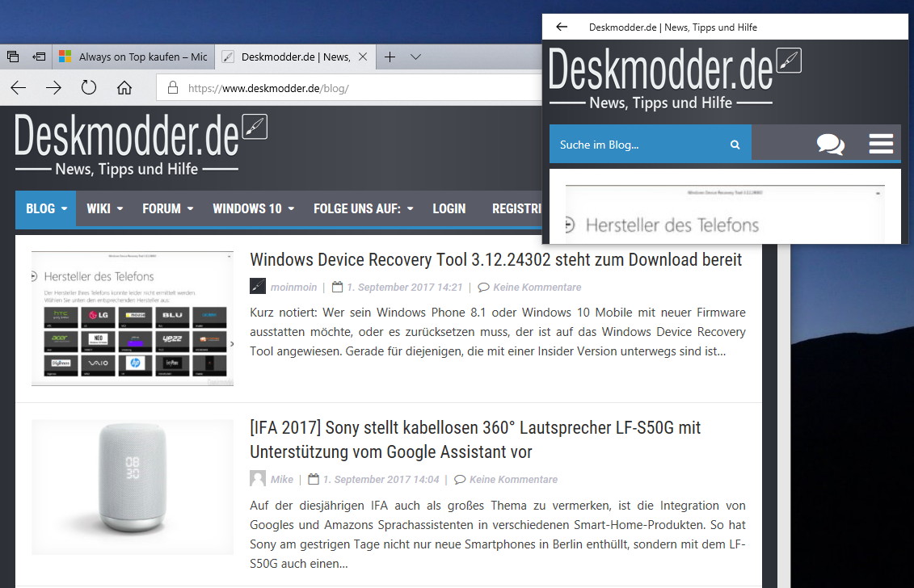This screenshot has width=914, height=588.
Task: Expand the FOLGE UNS AUF menu
Action: (364, 208)
